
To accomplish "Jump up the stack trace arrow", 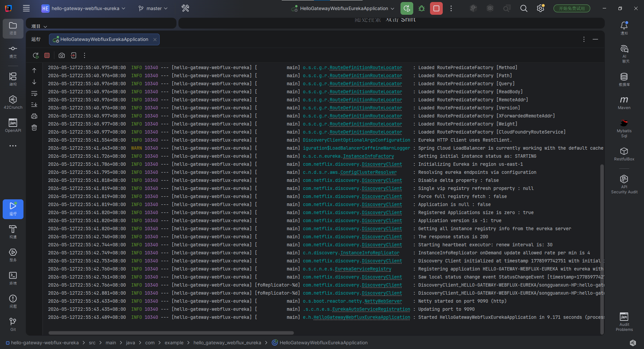I will (x=34, y=70).
